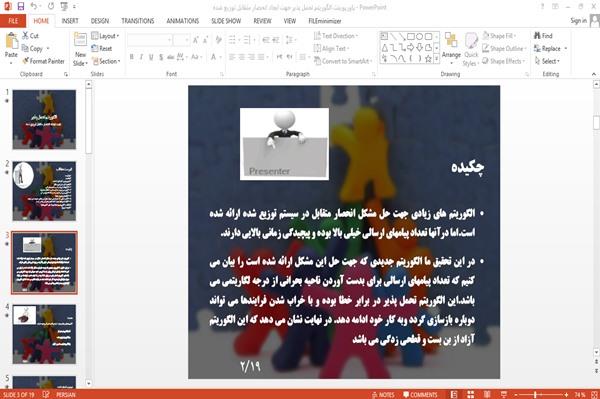Open the font size combo box
This screenshot has width=600, height=399.
point(181,40)
